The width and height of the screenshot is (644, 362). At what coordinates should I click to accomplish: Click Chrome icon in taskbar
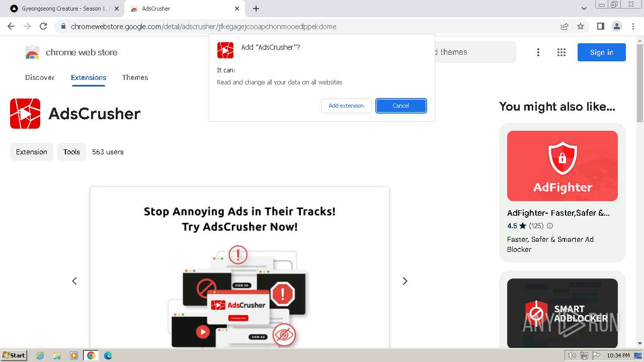(x=91, y=355)
